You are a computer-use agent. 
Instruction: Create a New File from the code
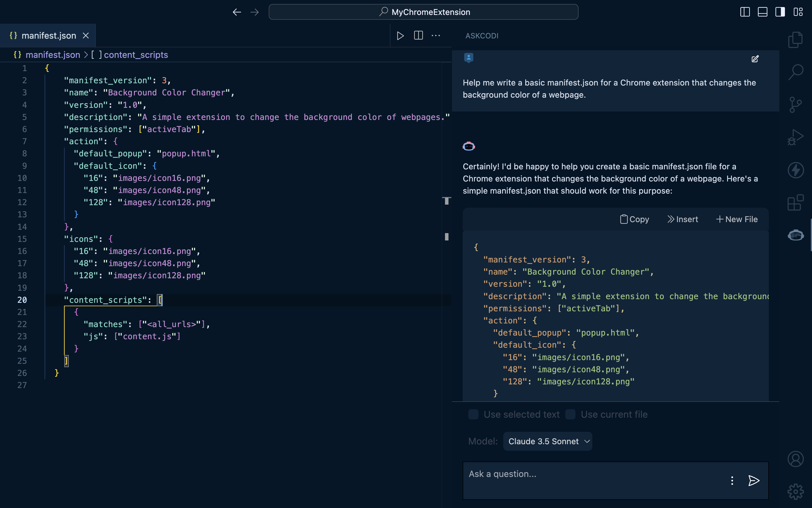(x=736, y=219)
